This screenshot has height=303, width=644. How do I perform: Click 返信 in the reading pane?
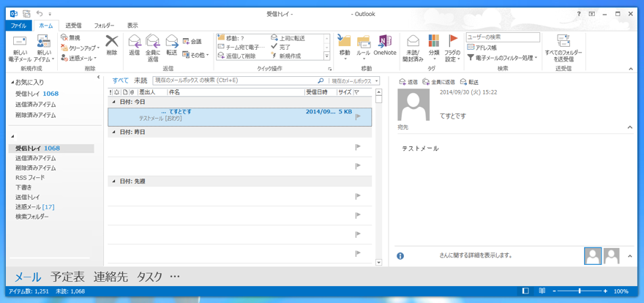[x=408, y=82]
